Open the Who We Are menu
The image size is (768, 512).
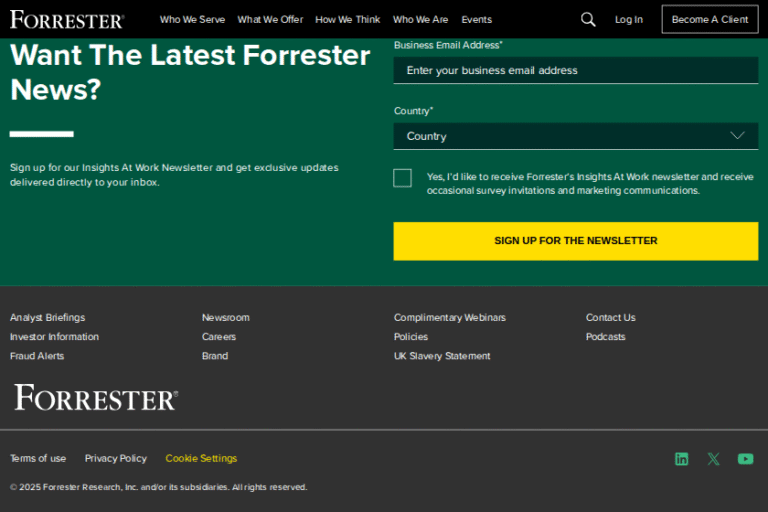point(420,19)
